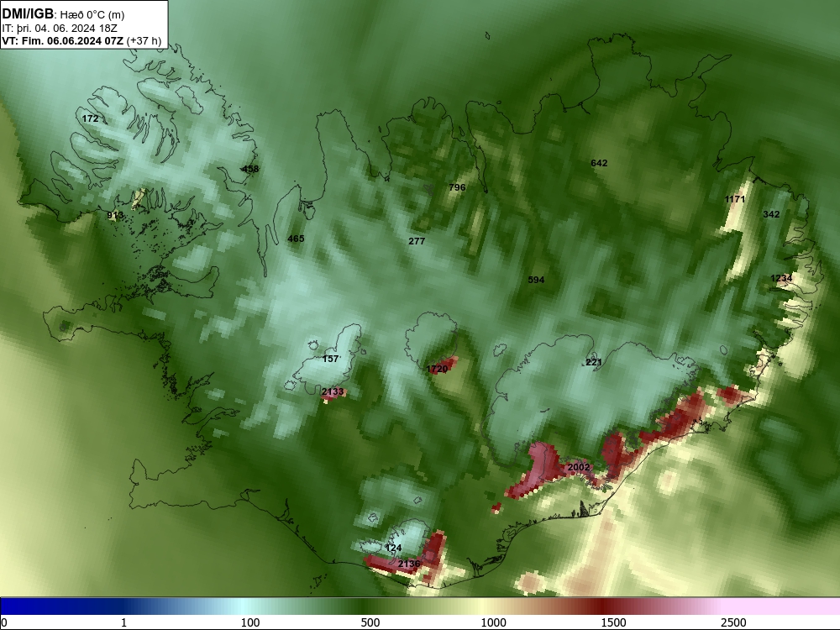This screenshot has width=840, height=630.
Task: Click the map value 2002
Action: tap(579, 467)
